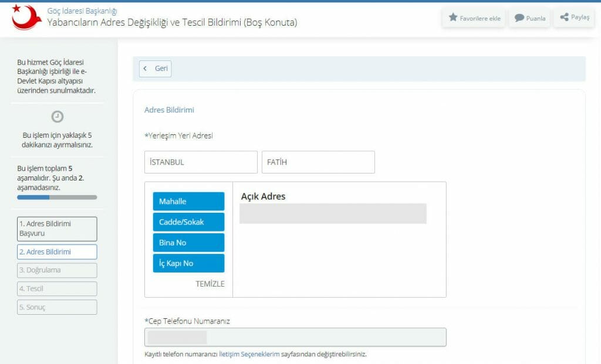Viewport: 601px width, 364px height.
Task: Select step 2 Adres Bildirimi
Action: (57, 252)
